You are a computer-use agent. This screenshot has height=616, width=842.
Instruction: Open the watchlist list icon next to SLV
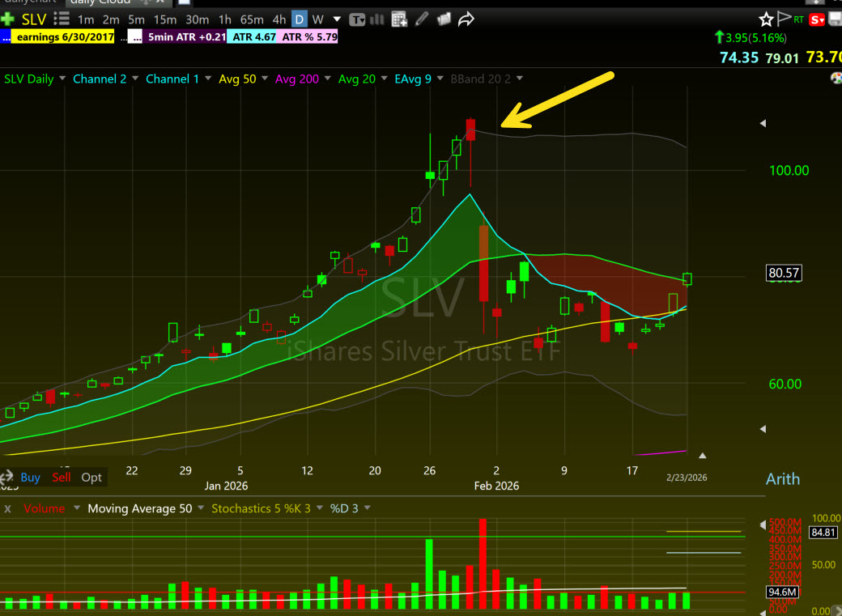[62, 19]
